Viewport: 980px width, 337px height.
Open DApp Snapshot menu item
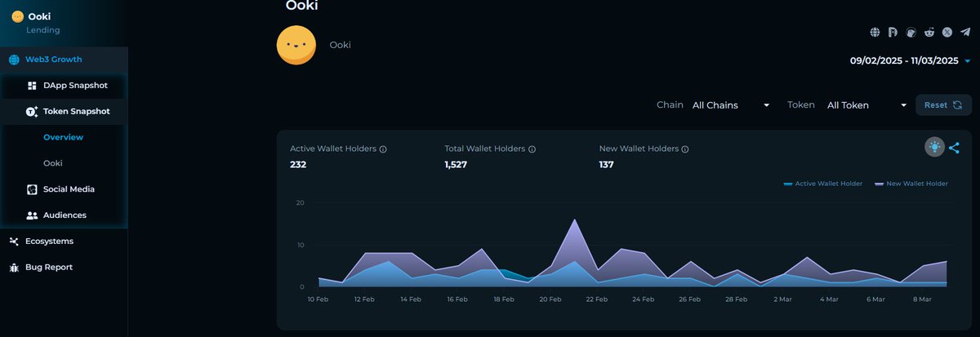75,86
